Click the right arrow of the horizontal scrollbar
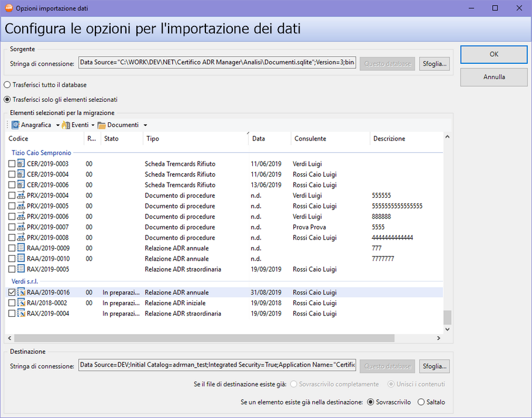532x418 pixels. pyautogui.click(x=438, y=338)
